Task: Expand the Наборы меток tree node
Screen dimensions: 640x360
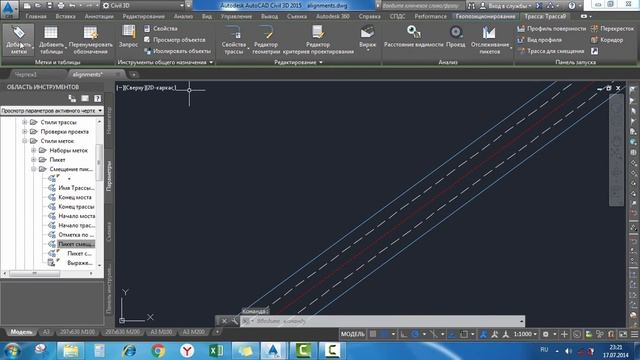Action: (33, 150)
